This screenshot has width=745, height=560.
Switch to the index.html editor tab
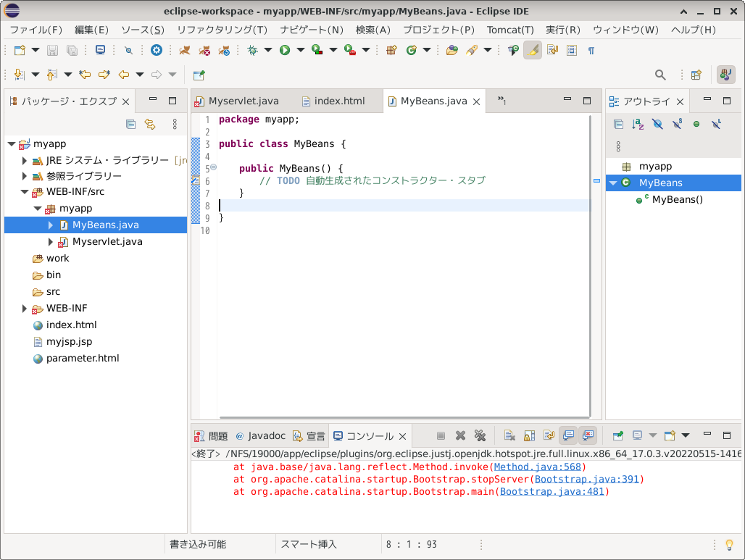[x=333, y=101]
